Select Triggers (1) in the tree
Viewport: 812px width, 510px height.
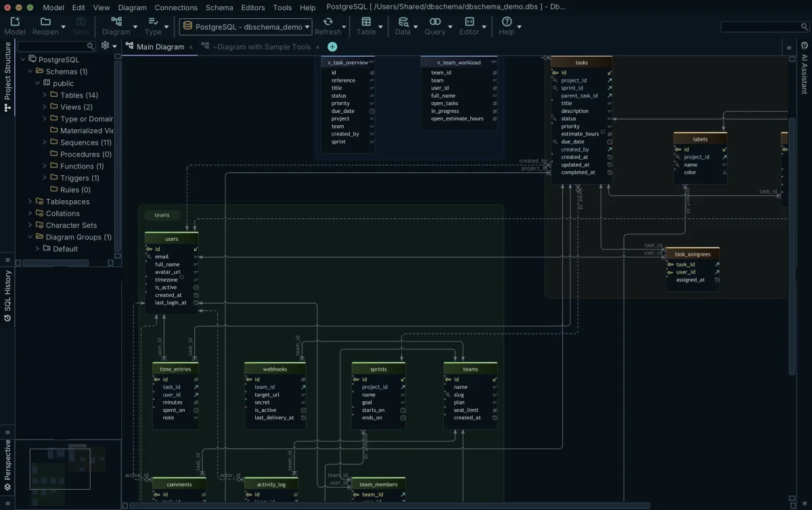pyautogui.click(x=80, y=178)
